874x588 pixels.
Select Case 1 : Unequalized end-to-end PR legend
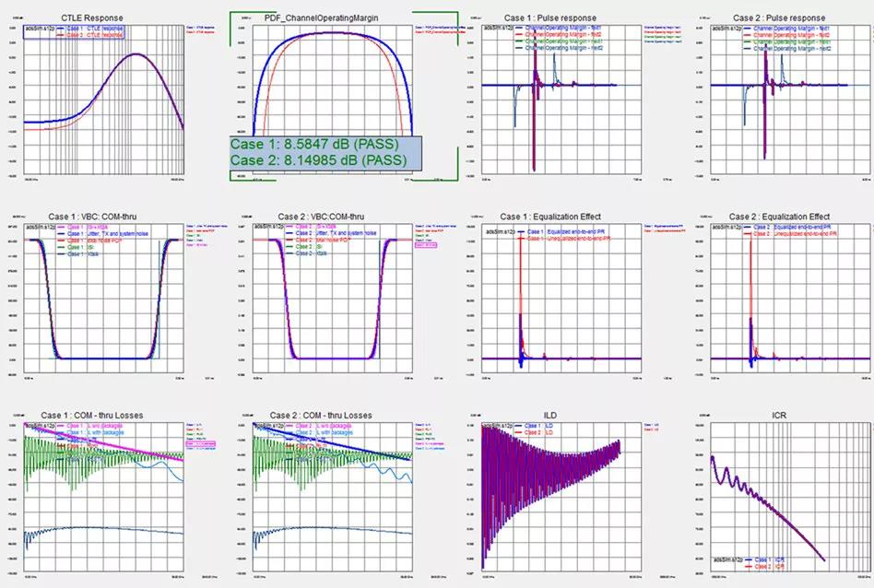click(563, 238)
